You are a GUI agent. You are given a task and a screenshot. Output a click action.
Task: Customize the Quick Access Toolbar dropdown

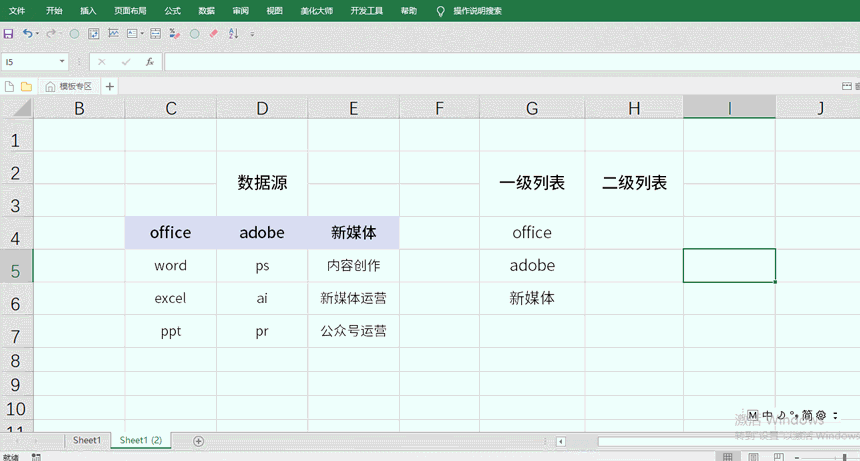click(252, 34)
